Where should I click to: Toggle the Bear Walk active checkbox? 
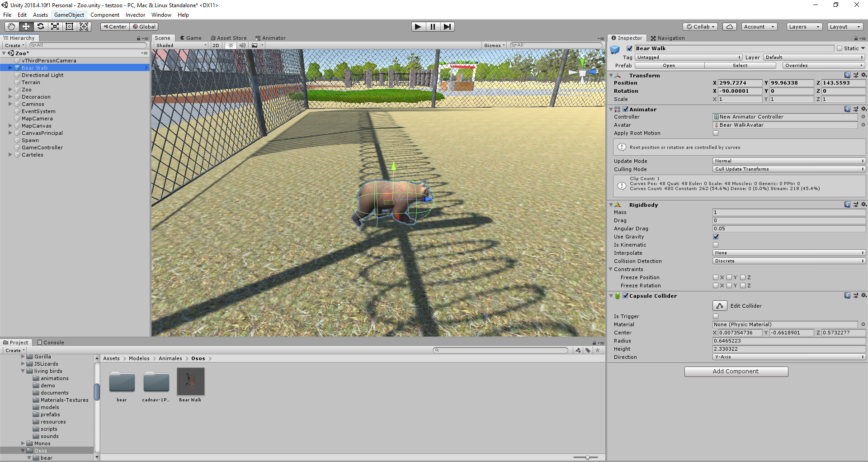click(x=629, y=48)
